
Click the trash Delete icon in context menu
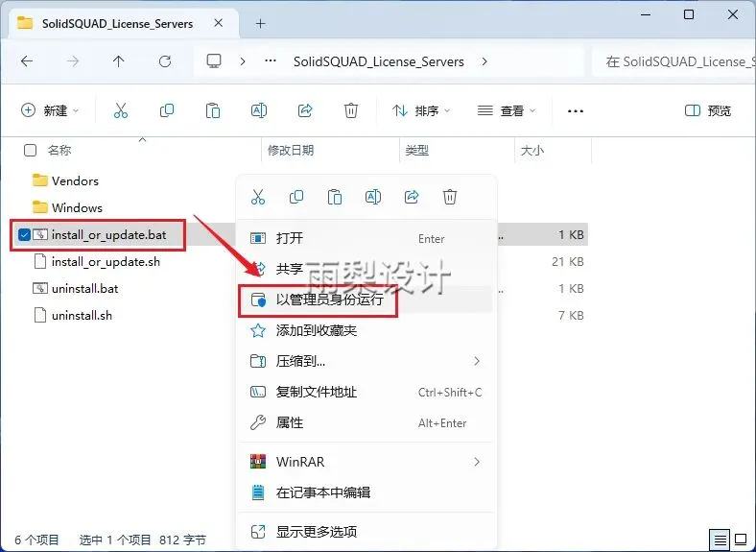point(450,197)
